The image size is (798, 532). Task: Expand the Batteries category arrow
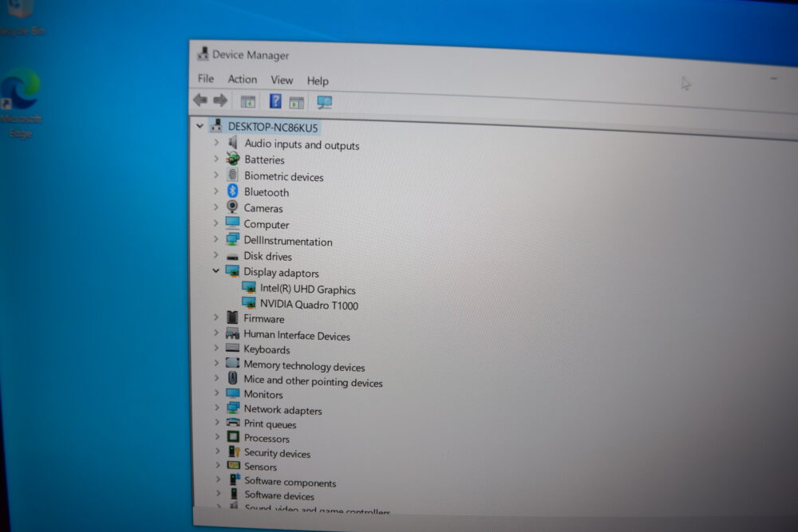point(215,159)
